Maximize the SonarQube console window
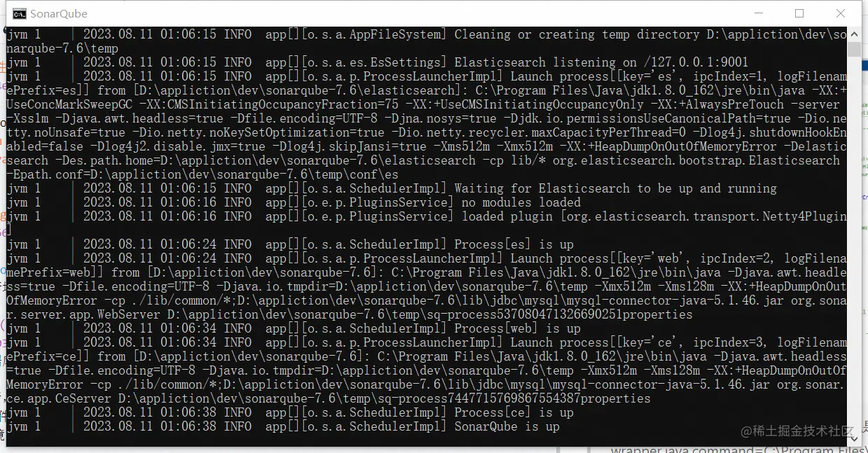This screenshot has height=453, width=868. tap(799, 13)
